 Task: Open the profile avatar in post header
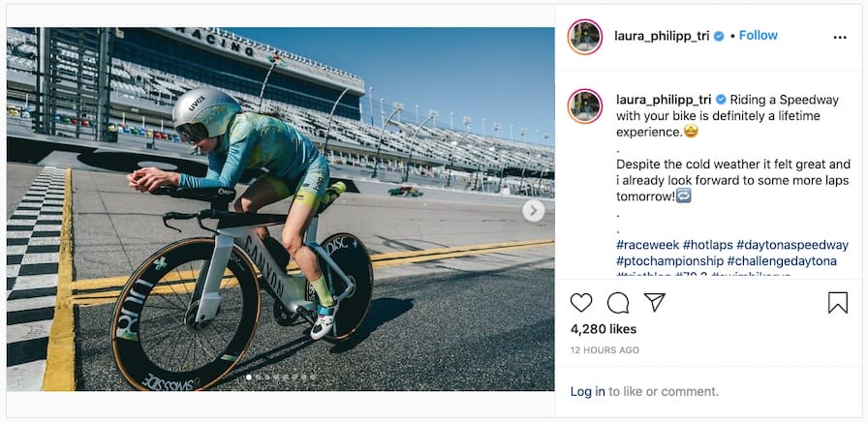tap(585, 36)
